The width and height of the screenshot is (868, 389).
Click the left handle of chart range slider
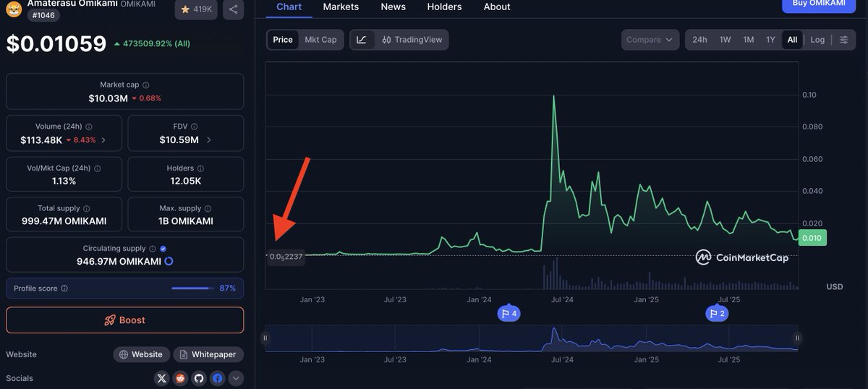click(265, 338)
